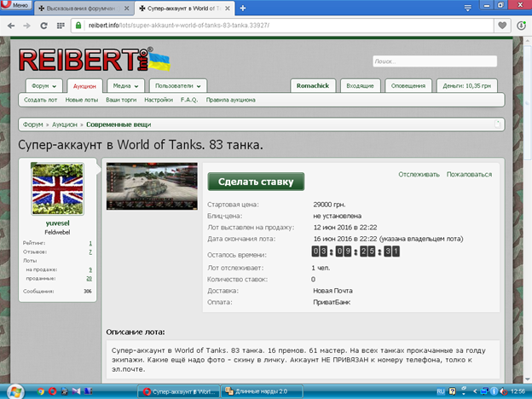
Task: Click the Аукцион breadcrumb
Action: pos(65,124)
